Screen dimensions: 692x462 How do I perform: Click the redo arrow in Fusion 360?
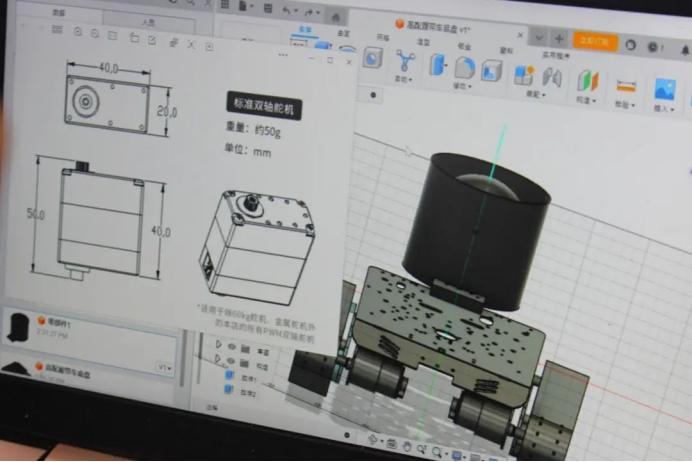point(308,13)
